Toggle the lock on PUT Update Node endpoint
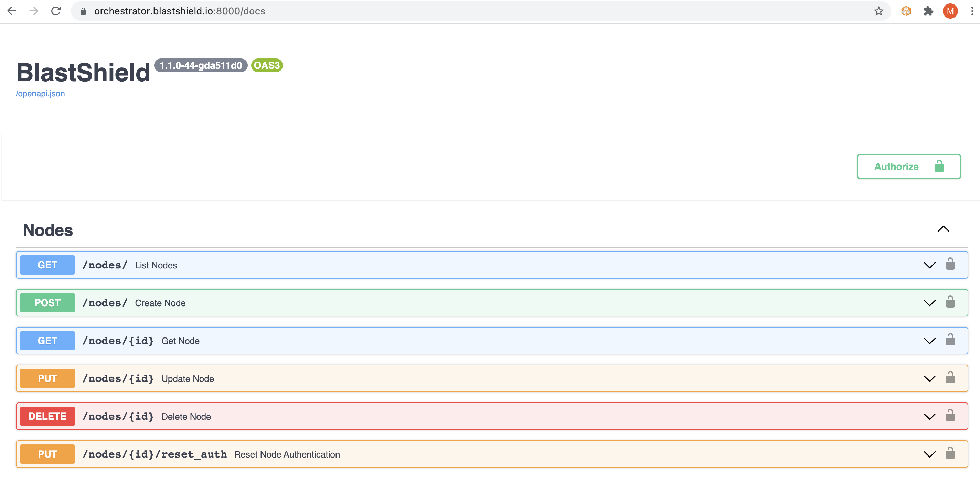 950,378
